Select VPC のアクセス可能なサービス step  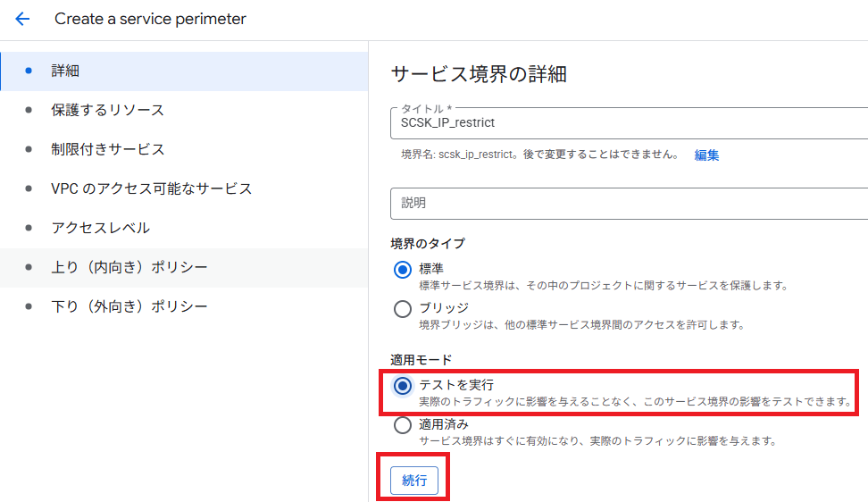[151, 188]
